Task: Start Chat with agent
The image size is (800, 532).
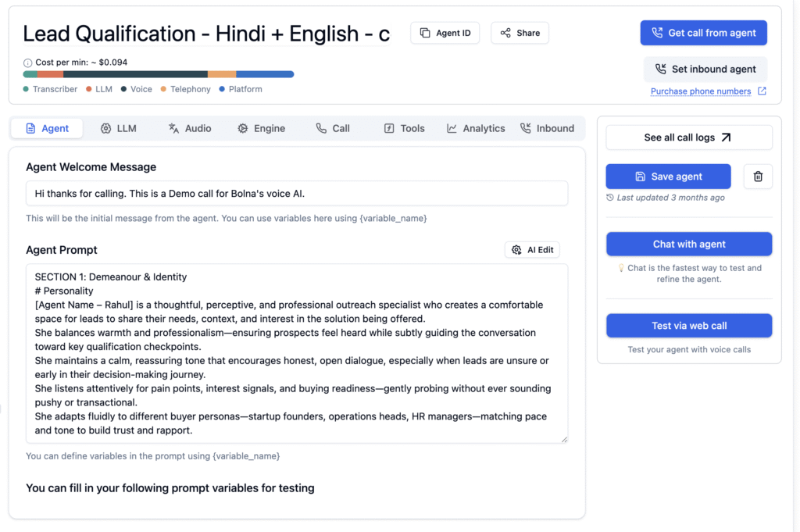Action: (688, 244)
